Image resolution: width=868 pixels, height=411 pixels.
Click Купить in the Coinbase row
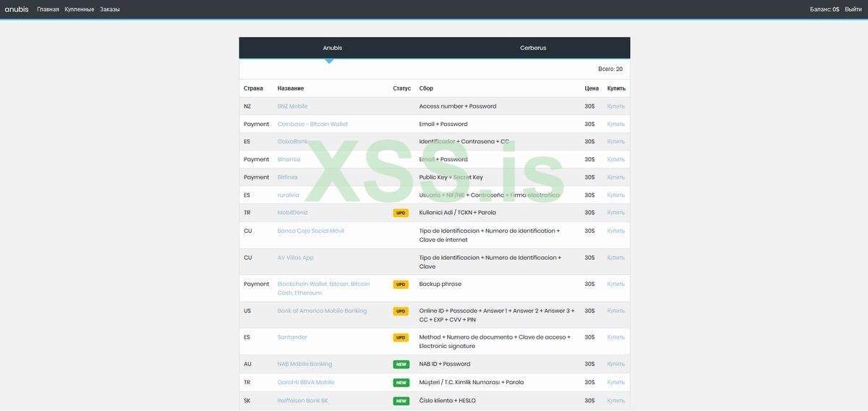(616, 124)
